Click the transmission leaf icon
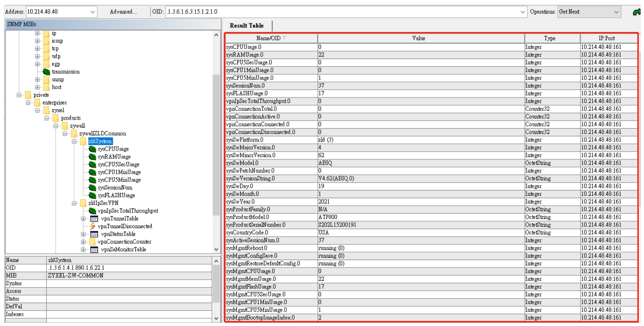644x326 pixels. point(47,72)
